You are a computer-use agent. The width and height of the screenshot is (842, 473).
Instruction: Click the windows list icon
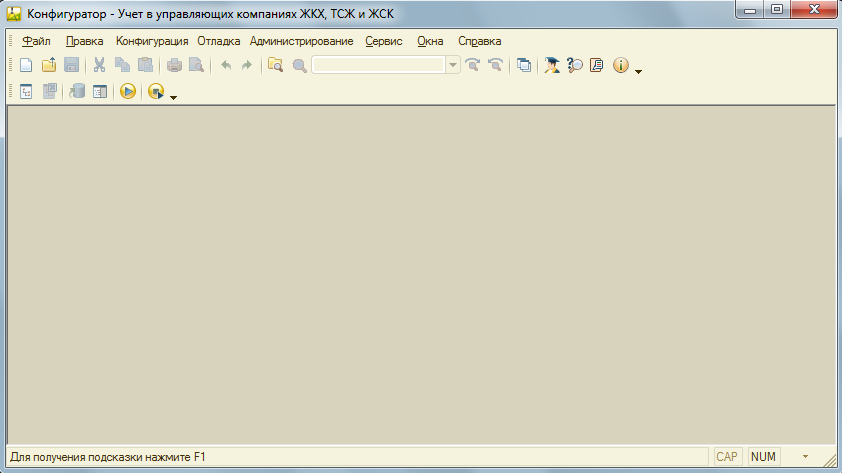524,66
